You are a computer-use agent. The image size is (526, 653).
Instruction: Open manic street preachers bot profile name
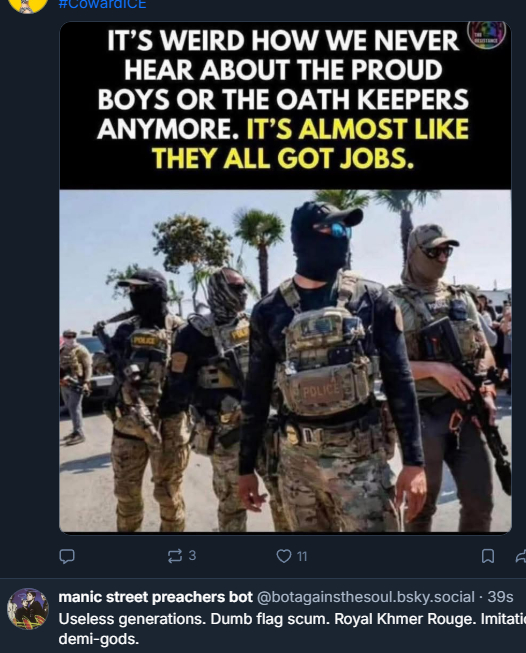click(x=155, y=597)
